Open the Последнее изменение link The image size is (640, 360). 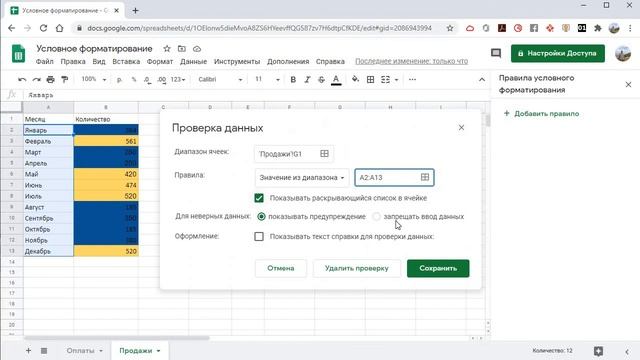[411, 61]
